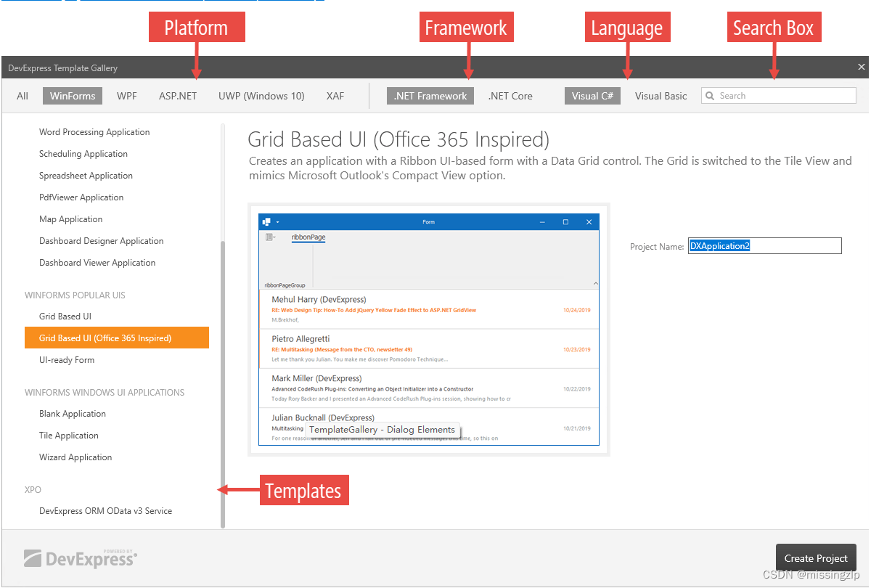871x588 pixels.
Task: Click the Create Project button
Action: tap(816, 558)
